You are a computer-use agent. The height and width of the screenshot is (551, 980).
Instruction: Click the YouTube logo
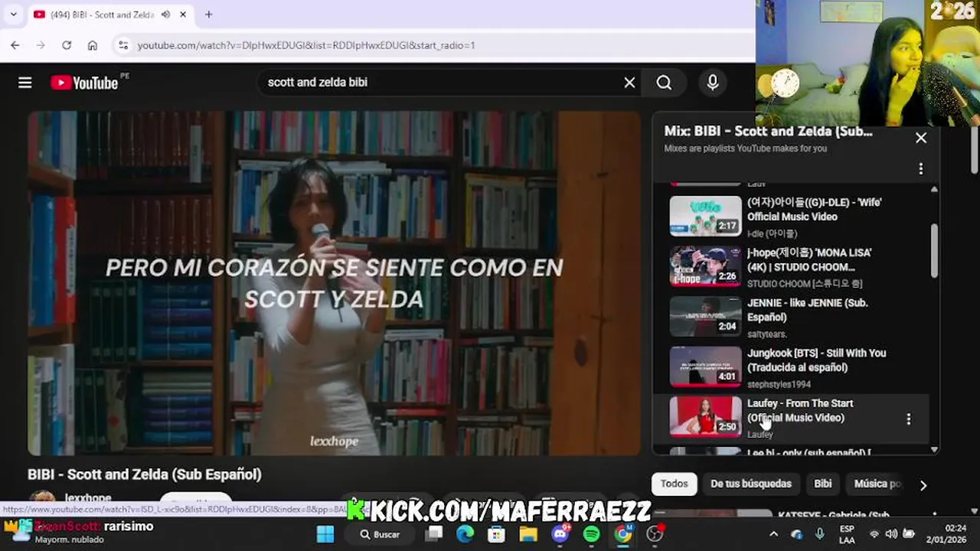pyautogui.click(x=84, y=83)
